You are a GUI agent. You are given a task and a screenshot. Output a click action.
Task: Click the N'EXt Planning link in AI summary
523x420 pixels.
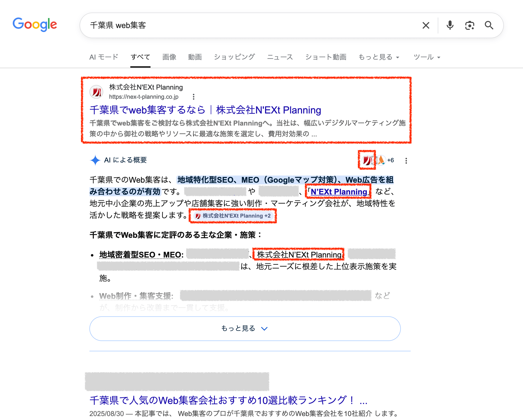(339, 192)
